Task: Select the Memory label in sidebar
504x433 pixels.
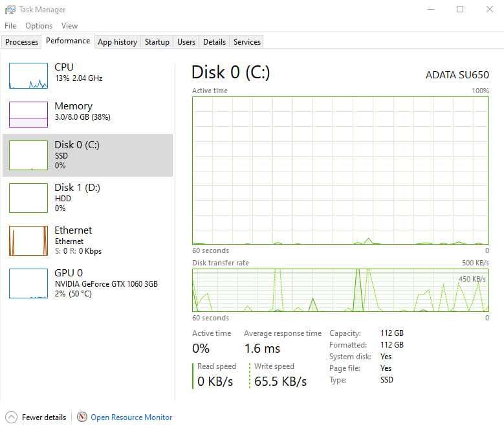Action: (x=74, y=105)
